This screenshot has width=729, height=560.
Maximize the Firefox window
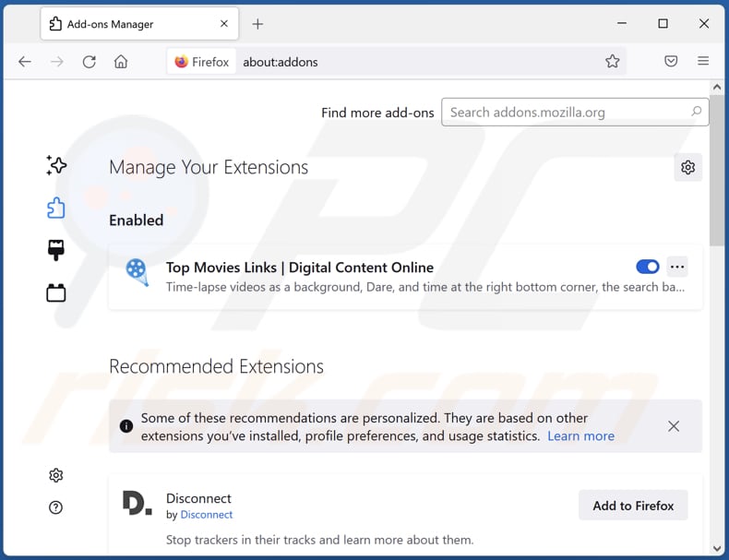(x=663, y=23)
